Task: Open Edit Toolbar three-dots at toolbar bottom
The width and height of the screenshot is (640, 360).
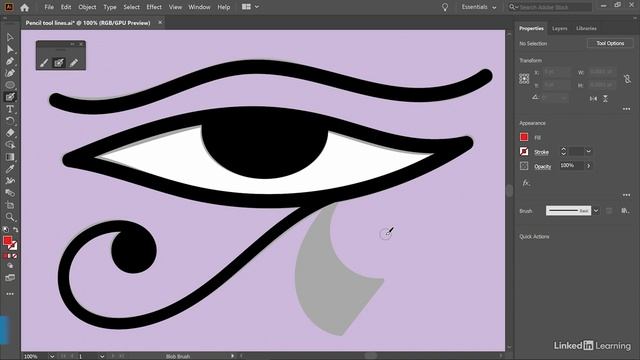Action: (x=10, y=294)
